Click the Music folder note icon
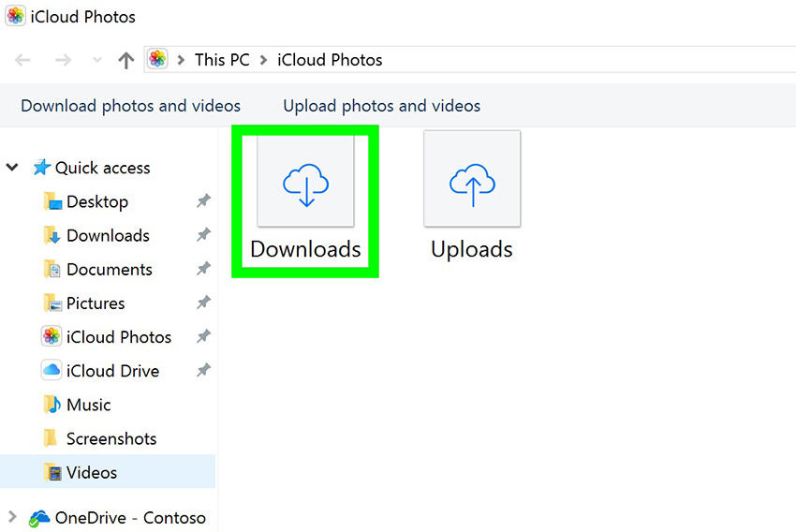This screenshot has width=796, height=532. (x=52, y=405)
